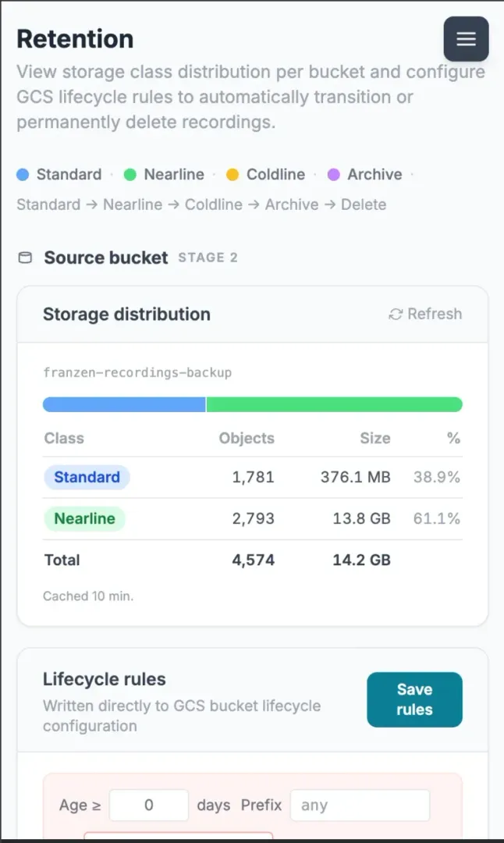Click the Source bucket database icon

pyautogui.click(x=25, y=258)
